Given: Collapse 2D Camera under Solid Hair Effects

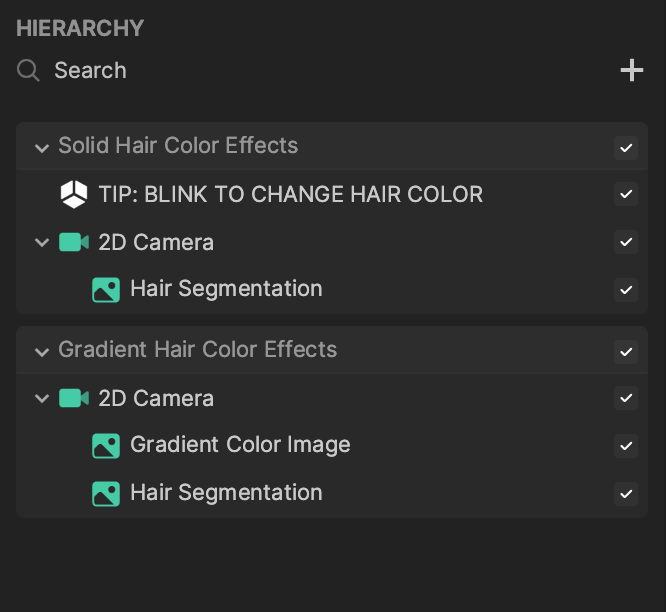Looking at the screenshot, I should click(42, 242).
